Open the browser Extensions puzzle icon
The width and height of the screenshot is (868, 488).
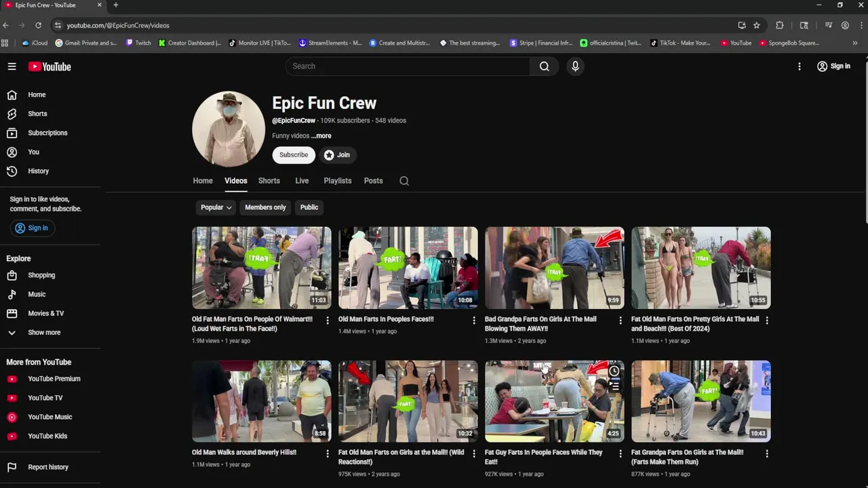[780, 25]
